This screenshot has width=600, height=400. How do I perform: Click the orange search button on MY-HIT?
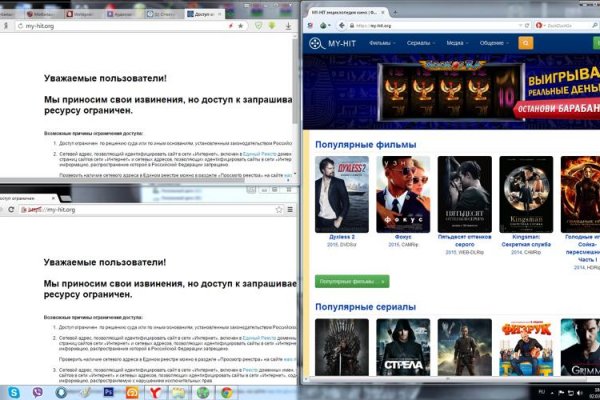(527, 44)
